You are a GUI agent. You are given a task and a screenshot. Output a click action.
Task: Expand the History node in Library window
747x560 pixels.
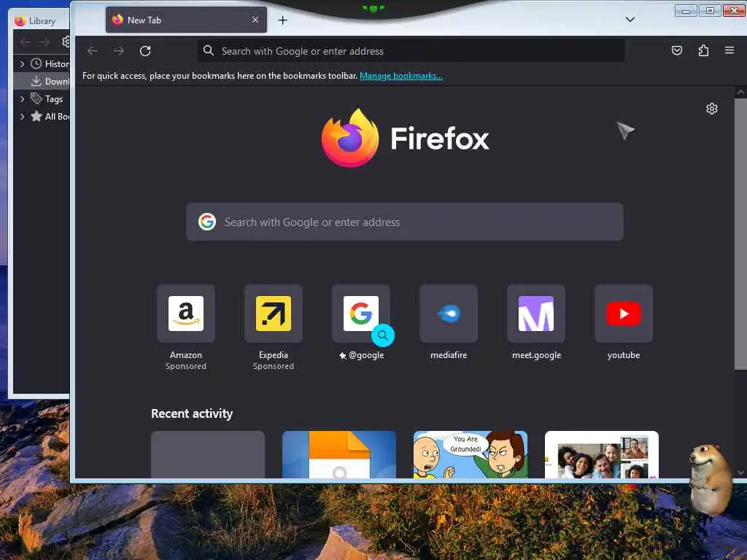[22, 64]
